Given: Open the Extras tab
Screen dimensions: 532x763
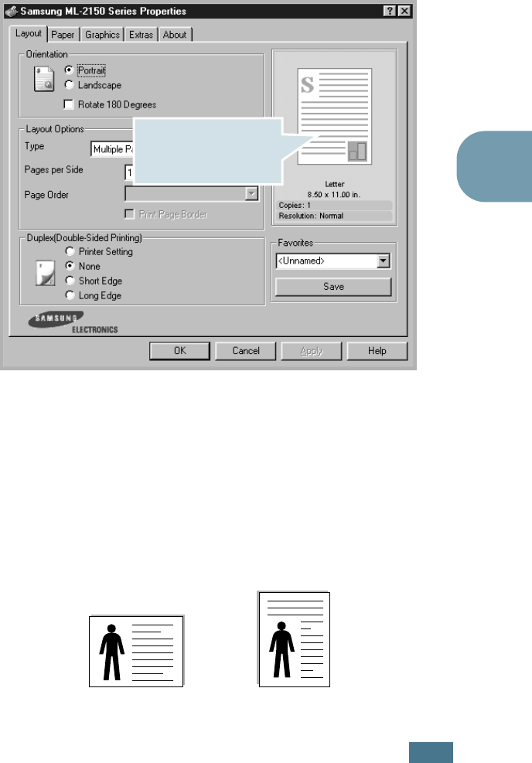Looking at the screenshot, I should point(141,35).
